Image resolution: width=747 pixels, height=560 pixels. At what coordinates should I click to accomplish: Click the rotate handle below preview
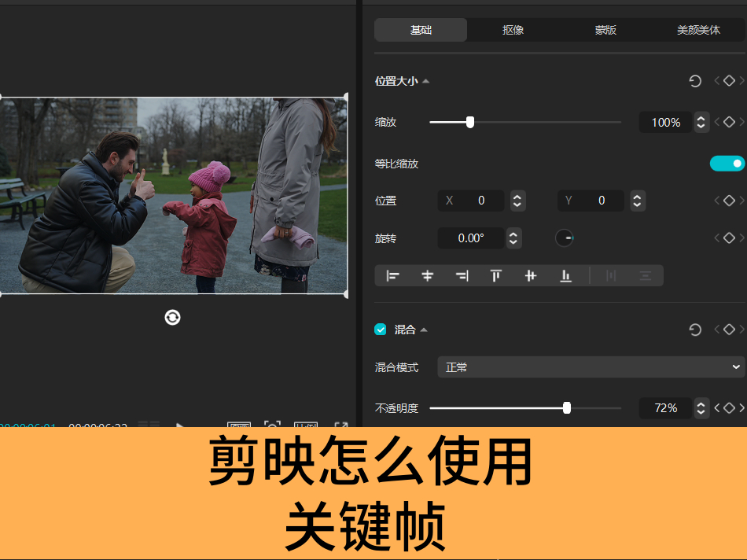tap(172, 318)
